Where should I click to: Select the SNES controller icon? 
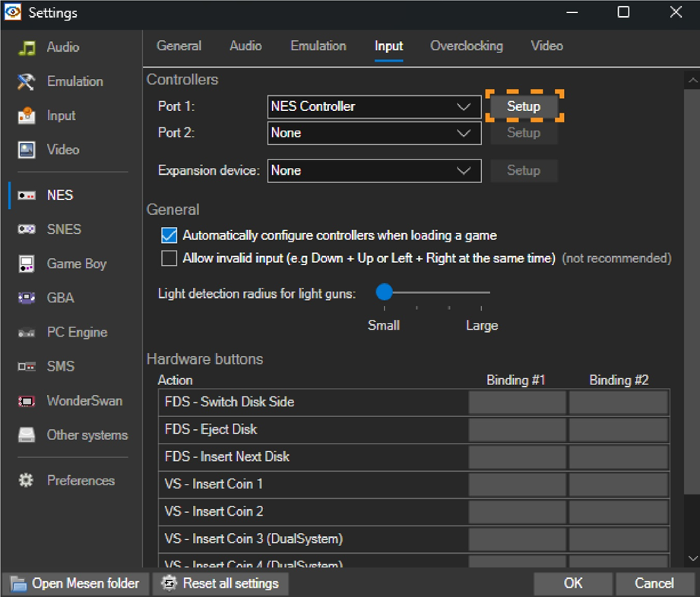coord(27,229)
